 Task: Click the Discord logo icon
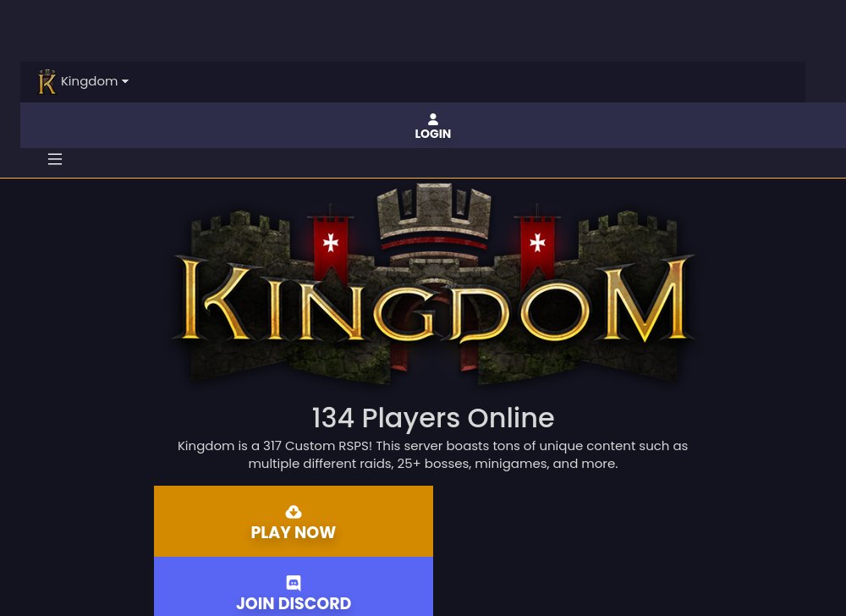pyautogui.click(x=294, y=583)
